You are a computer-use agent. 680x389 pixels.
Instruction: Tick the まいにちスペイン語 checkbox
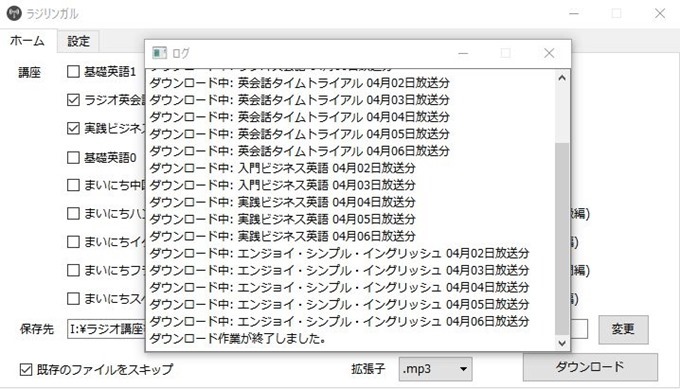pyautogui.click(x=73, y=298)
